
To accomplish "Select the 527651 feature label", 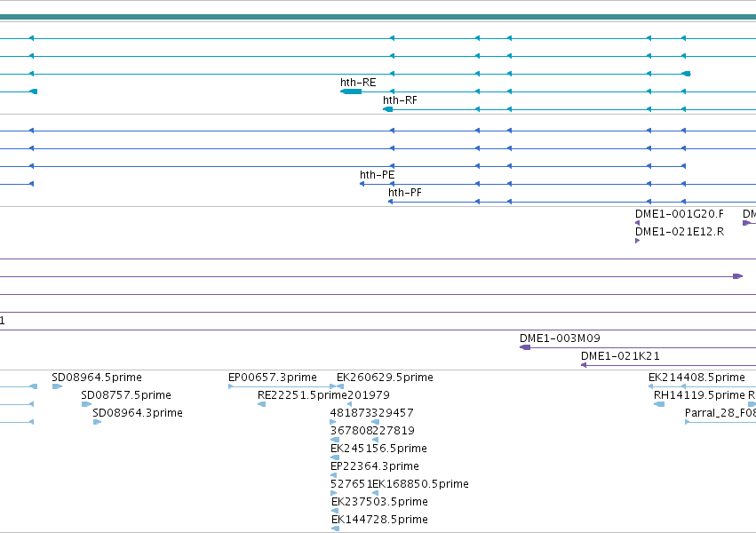I will (351, 484).
